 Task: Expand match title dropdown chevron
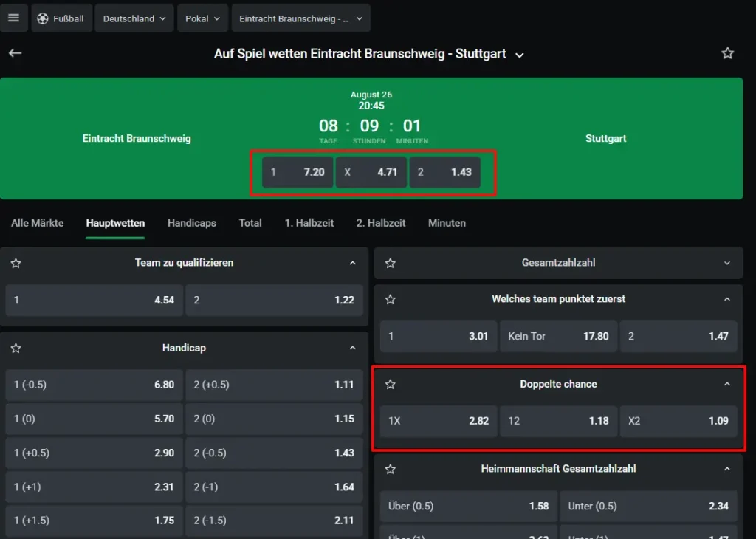pyautogui.click(x=519, y=55)
